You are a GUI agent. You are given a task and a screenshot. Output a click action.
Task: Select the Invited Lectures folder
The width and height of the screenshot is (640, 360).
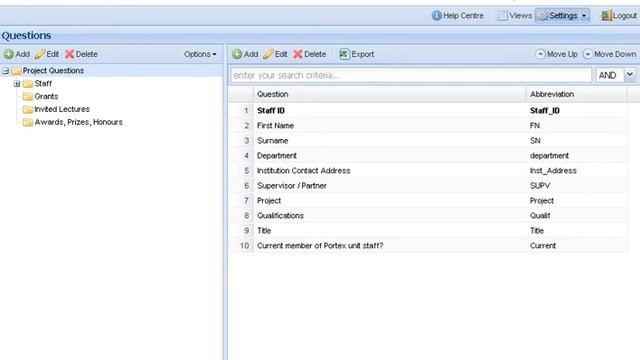pos(62,109)
